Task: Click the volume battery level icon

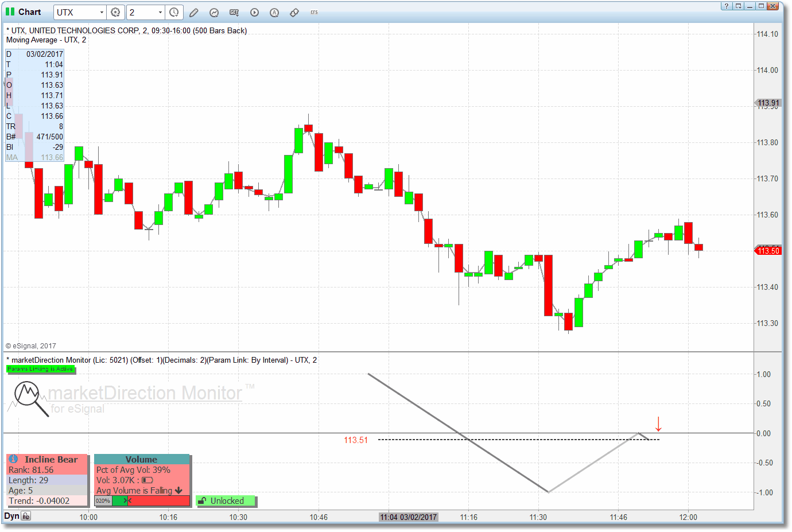Action: 147,480
